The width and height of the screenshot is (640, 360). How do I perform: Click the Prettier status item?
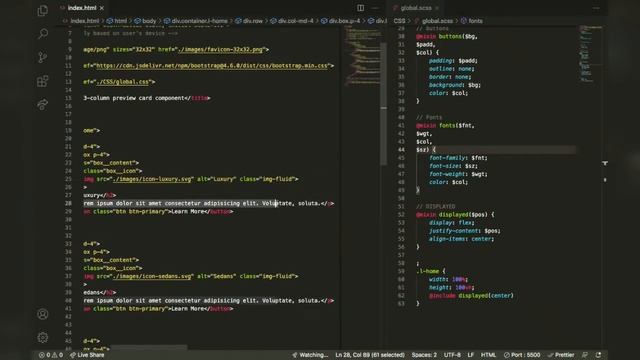pos(561,355)
